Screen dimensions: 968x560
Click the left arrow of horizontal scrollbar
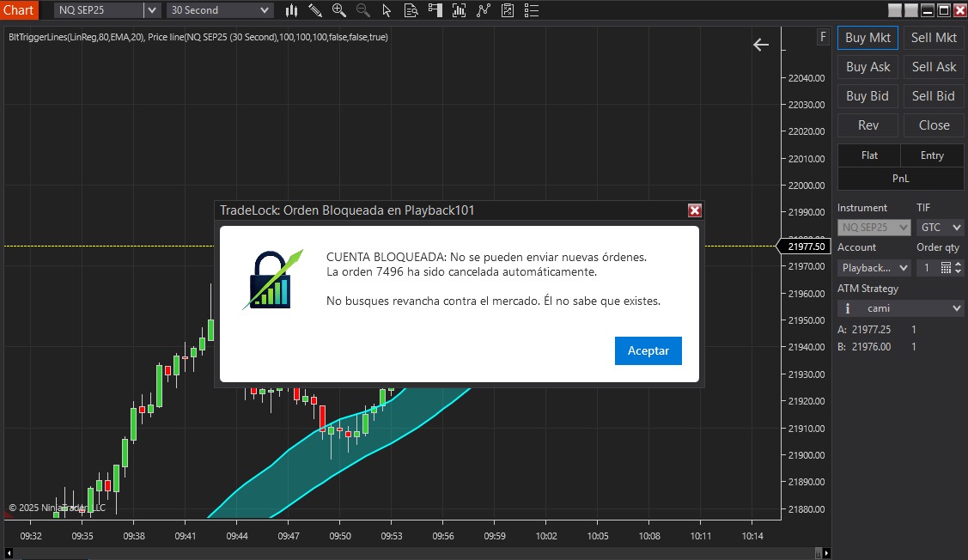click(9, 553)
